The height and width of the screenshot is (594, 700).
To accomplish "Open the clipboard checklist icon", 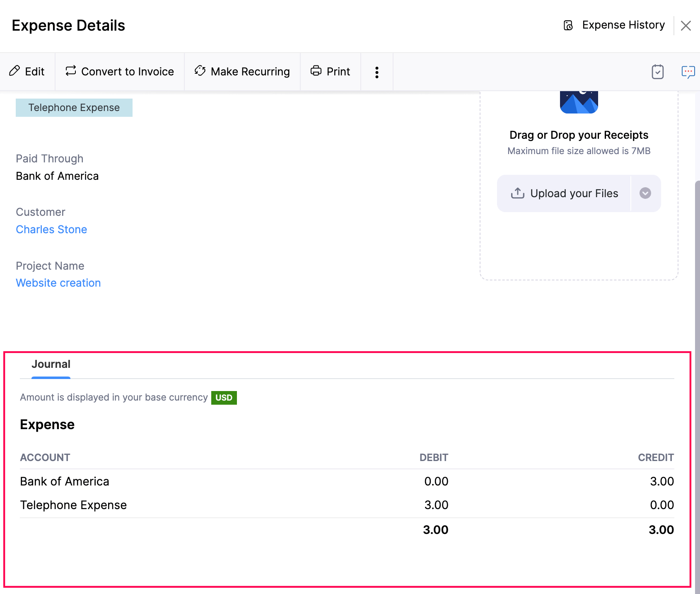I will pyautogui.click(x=657, y=72).
